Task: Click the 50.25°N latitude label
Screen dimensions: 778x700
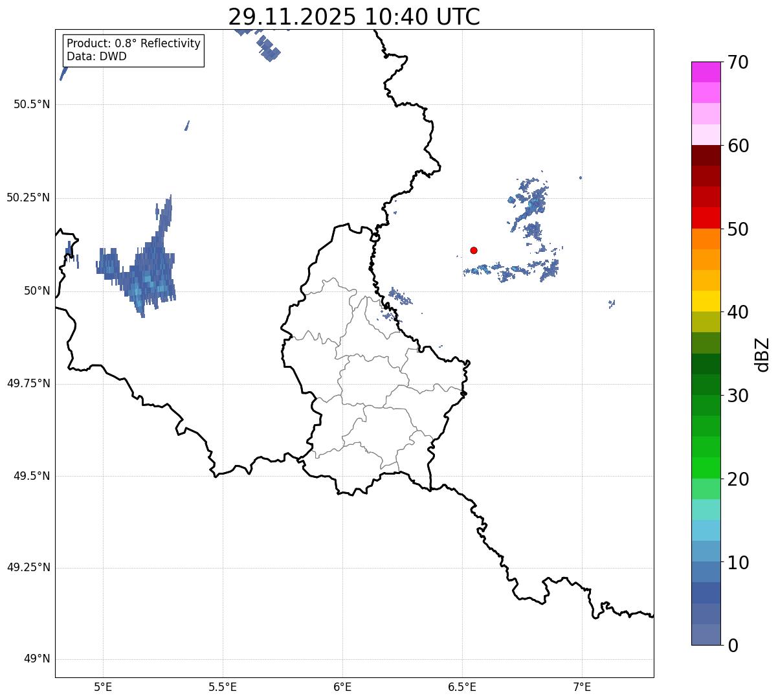Action: (x=28, y=198)
